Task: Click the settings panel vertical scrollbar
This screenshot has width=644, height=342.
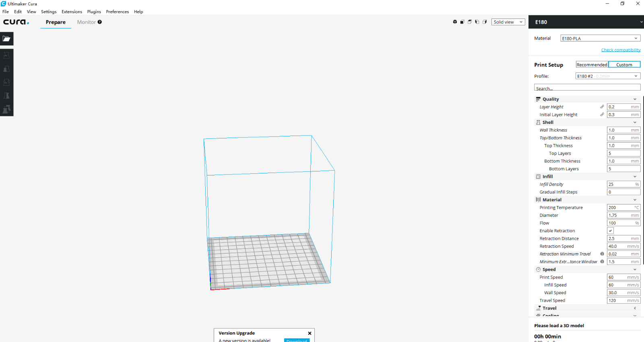Action: (x=643, y=180)
